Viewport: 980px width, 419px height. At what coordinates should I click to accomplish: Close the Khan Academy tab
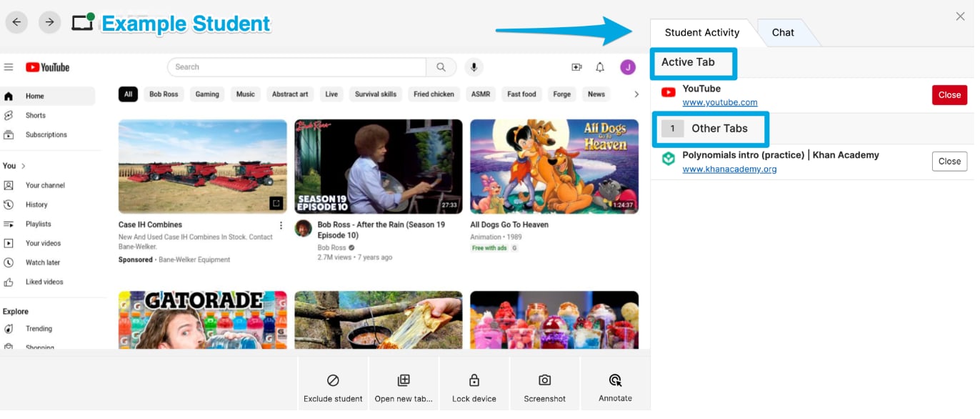[949, 161]
